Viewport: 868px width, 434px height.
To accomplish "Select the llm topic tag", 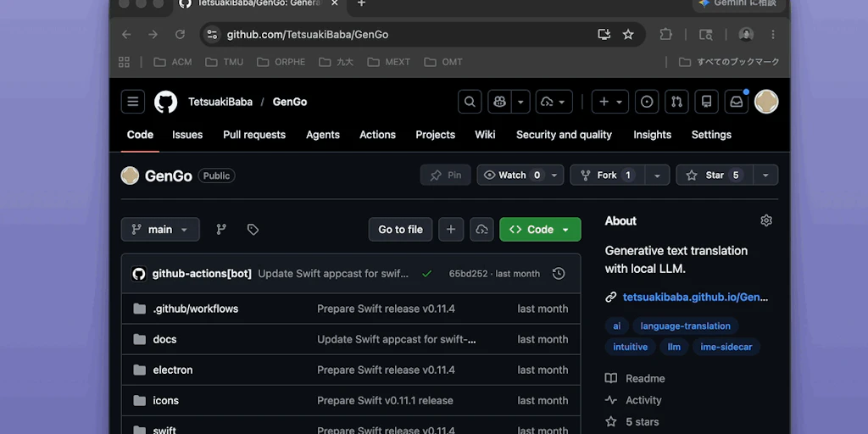I will 674,347.
